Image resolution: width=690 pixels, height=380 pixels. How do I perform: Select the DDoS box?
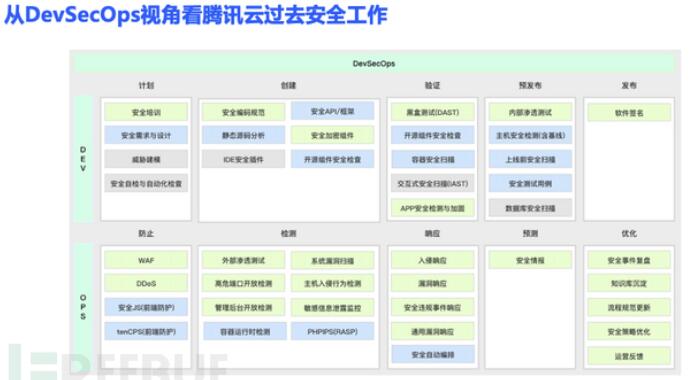[x=146, y=284]
